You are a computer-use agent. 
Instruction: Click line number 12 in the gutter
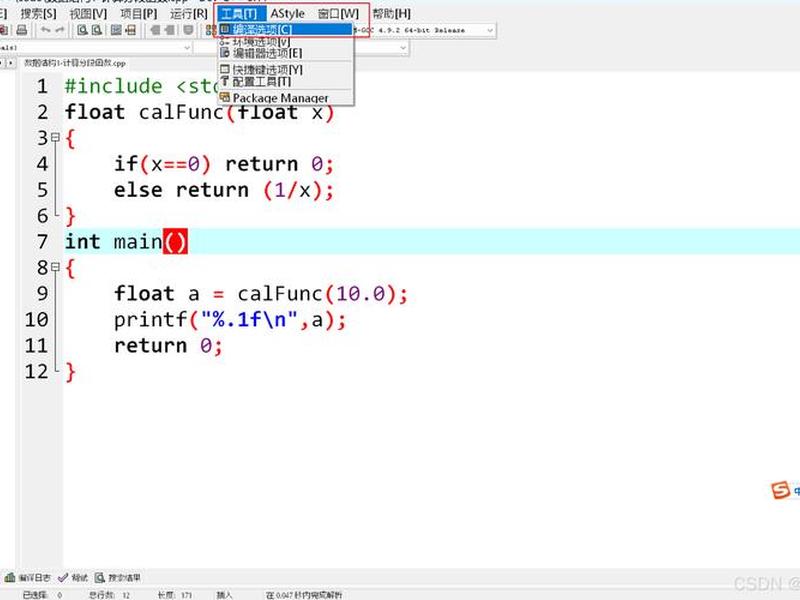click(36, 371)
